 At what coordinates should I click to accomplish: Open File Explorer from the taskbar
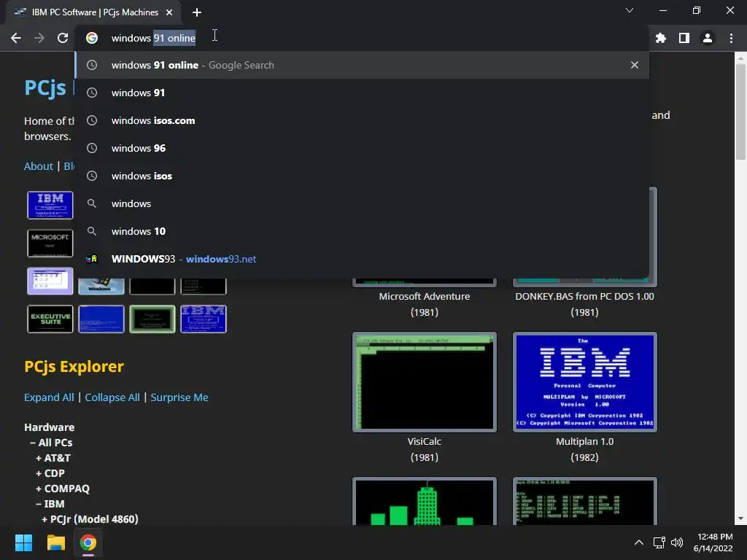point(55,542)
